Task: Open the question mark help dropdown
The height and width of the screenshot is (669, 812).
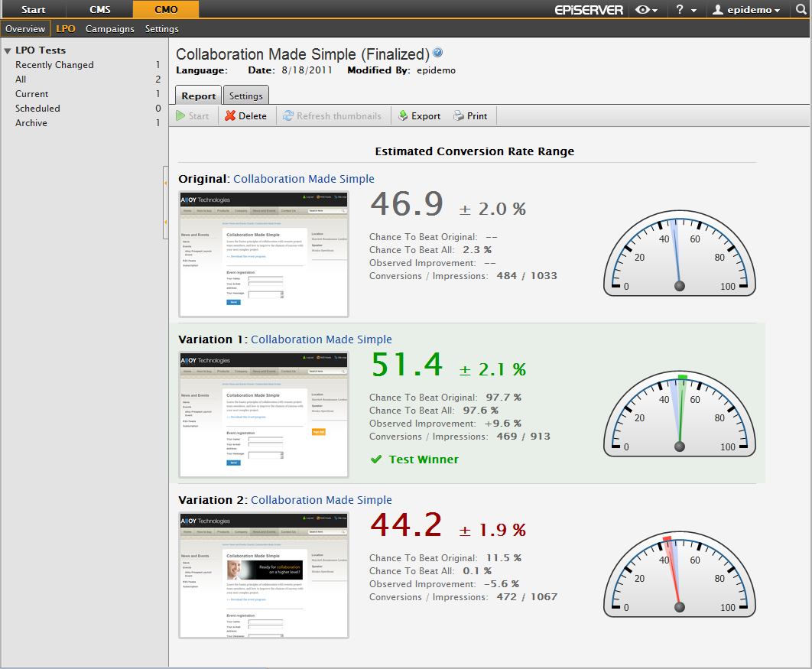Action: pos(685,10)
